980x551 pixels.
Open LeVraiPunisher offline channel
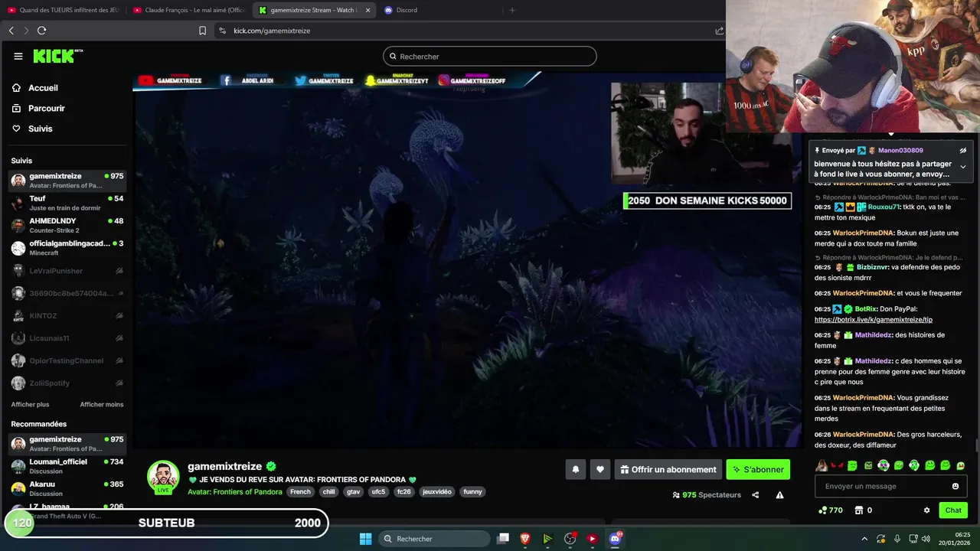[67, 271]
